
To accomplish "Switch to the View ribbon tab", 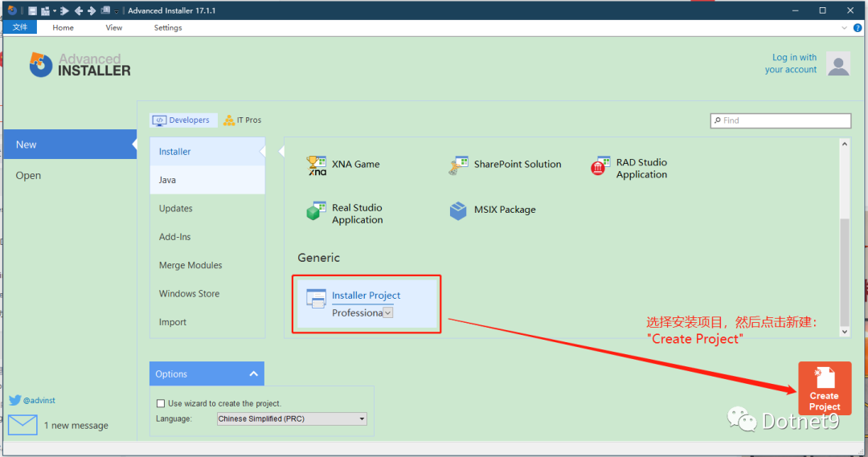I will coord(114,27).
